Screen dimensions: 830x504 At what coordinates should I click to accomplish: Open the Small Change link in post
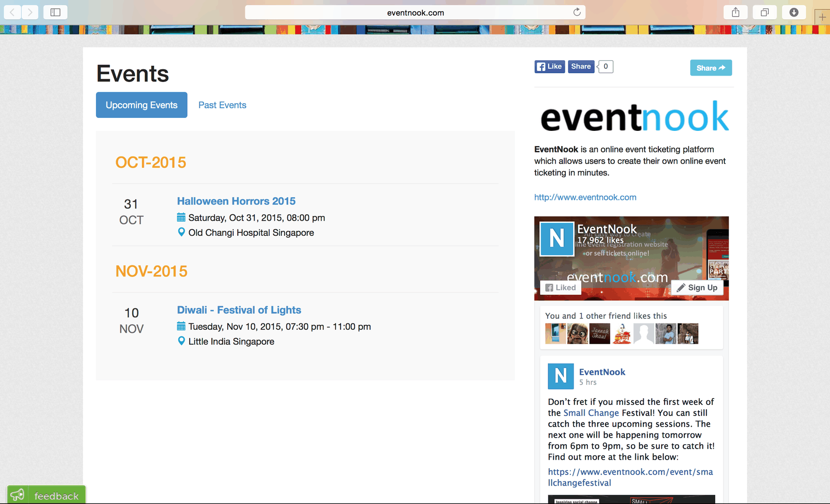coord(591,413)
